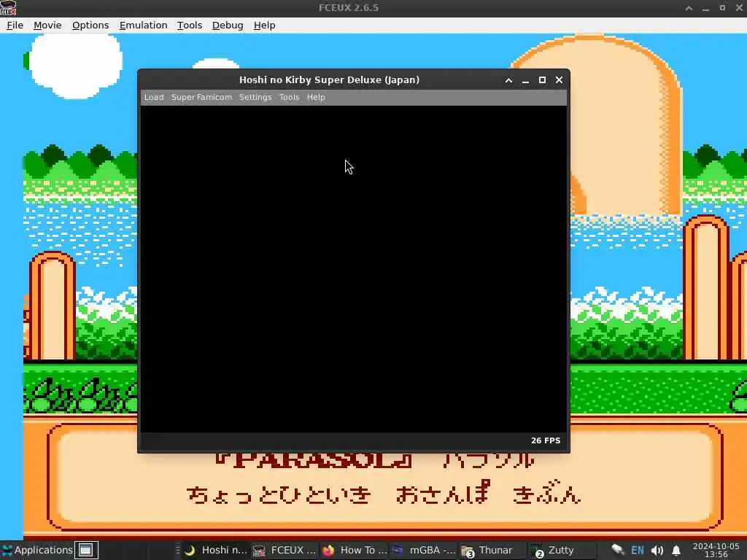The image size is (747, 560).
Task: Switch to mGBA taskbar button
Action: (424, 550)
